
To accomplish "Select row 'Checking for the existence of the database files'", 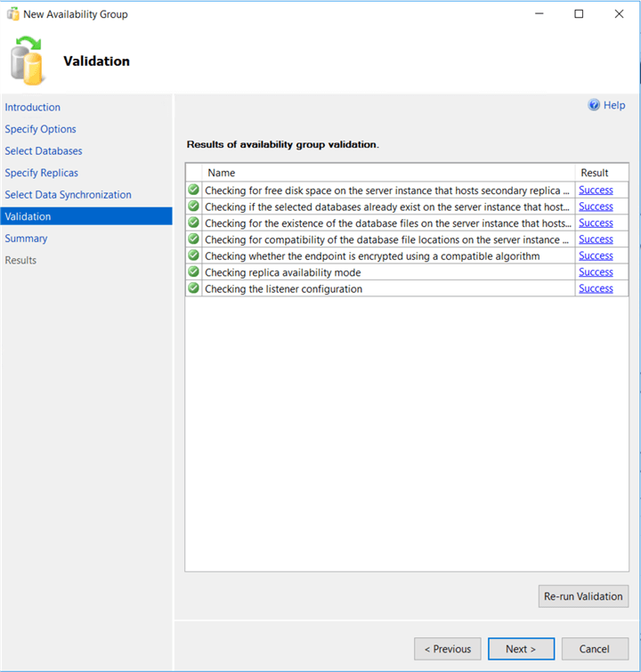I will click(408, 223).
